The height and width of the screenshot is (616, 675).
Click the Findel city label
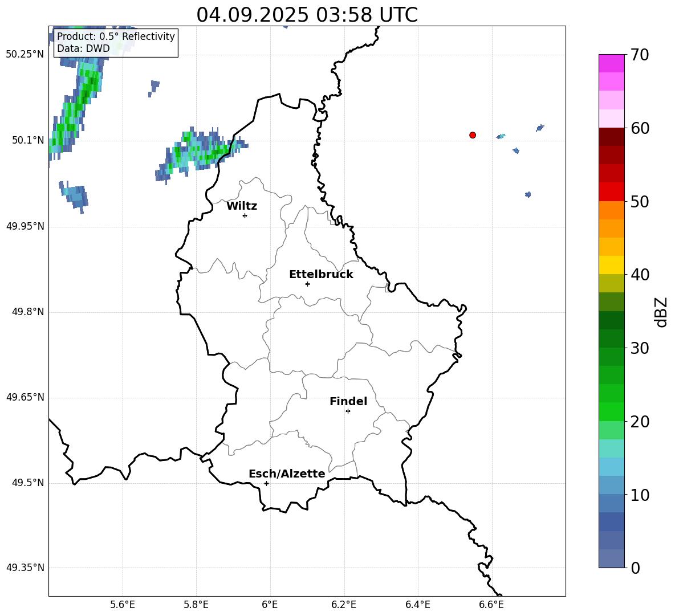[348, 401]
